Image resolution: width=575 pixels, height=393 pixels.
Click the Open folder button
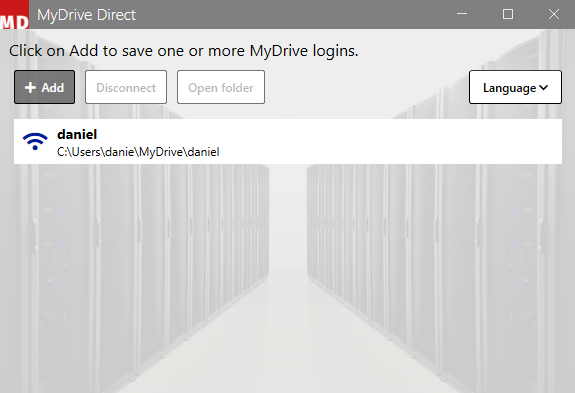221,87
